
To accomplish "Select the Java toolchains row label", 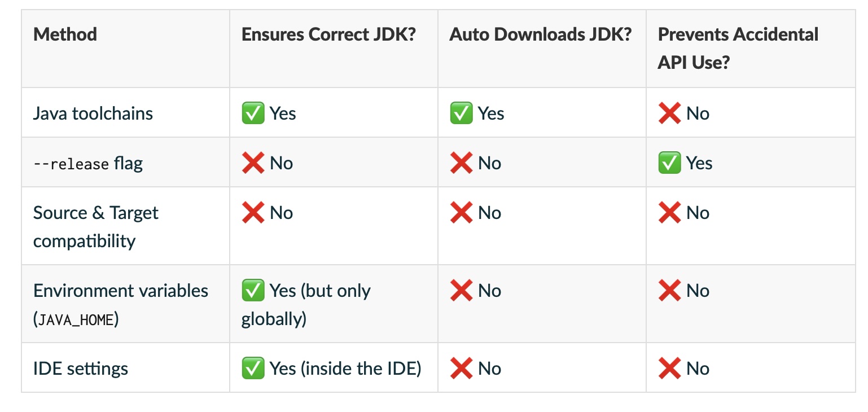I will click(93, 113).
